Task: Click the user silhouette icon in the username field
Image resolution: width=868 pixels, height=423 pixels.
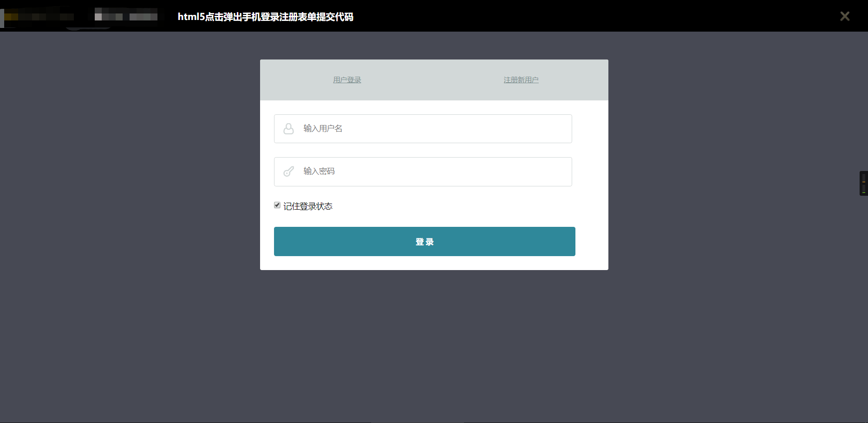Action: point(288,128)
